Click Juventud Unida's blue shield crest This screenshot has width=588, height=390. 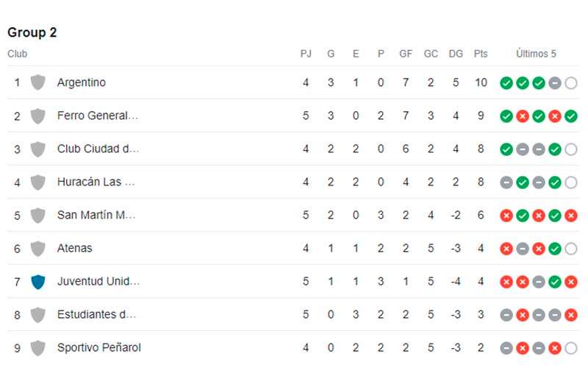(37, 281)
